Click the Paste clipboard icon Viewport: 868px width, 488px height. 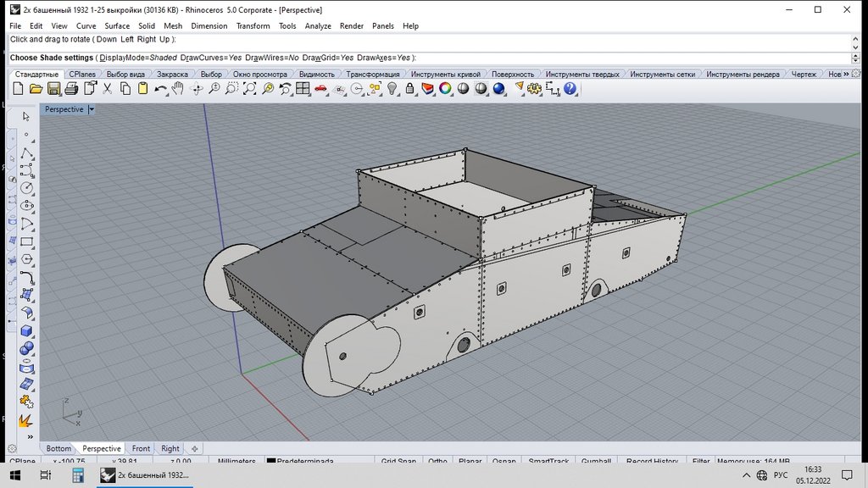[142, 88]
